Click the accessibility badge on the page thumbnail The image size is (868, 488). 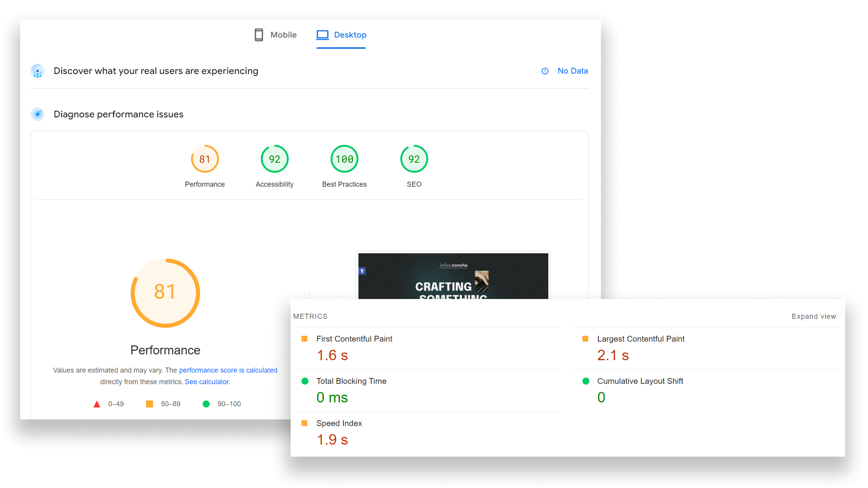tap(362, 270)
